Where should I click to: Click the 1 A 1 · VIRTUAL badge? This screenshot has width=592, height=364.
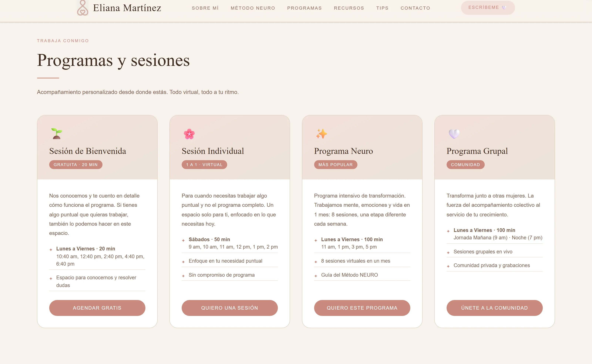204,165
